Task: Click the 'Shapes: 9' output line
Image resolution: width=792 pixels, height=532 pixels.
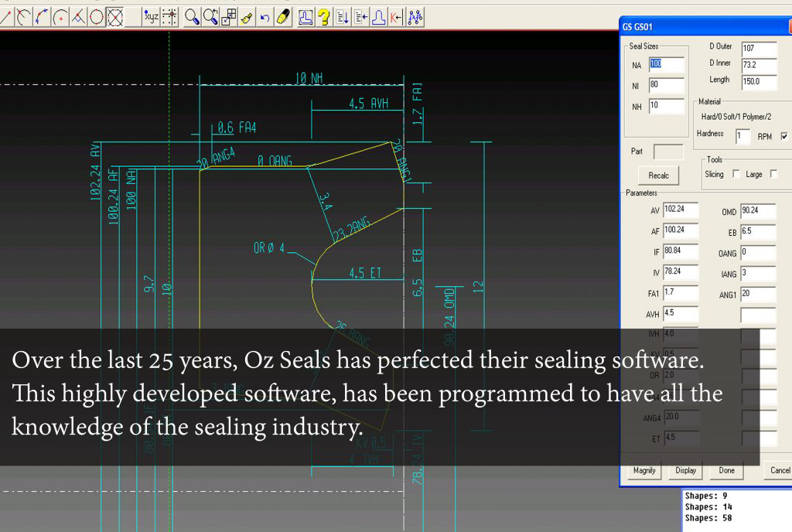Action: click(706, 496)
